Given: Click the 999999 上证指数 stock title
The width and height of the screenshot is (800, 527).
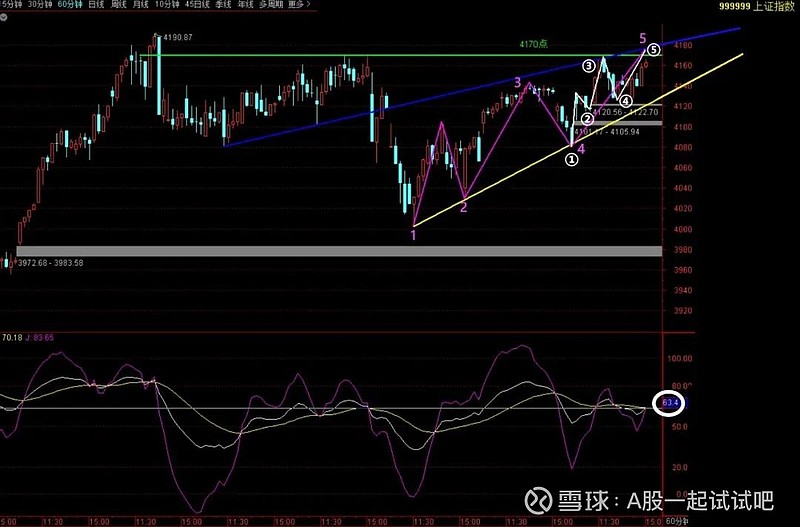Looking at the screenshot, I should (x=757, y=7).
